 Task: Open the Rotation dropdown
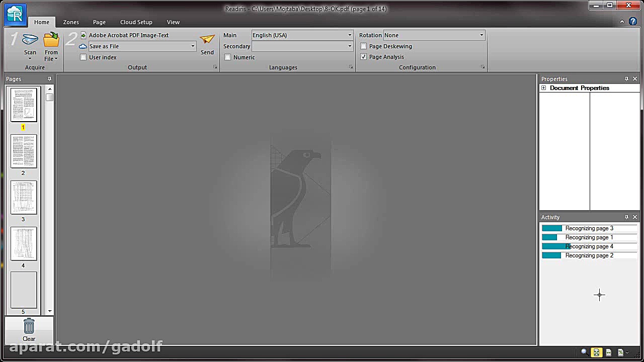pyautogui.click(x=480, y=35)
